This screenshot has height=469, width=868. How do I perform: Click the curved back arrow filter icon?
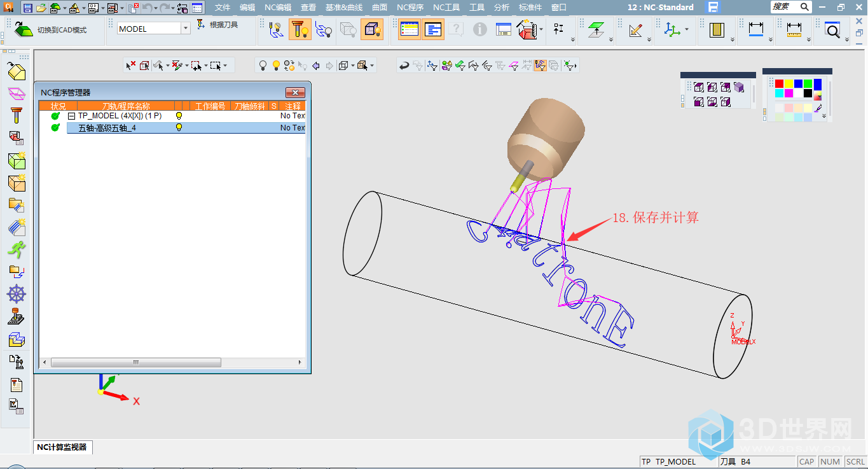[x=404, y=65]
